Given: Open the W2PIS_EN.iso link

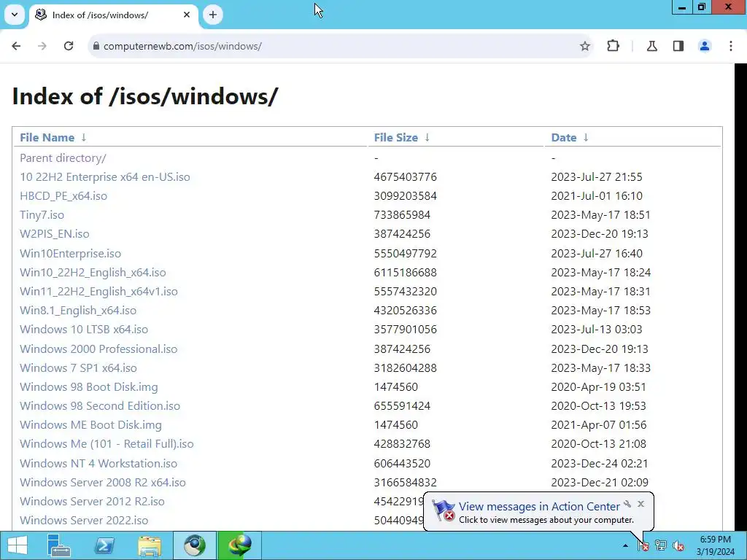Looking at the screenshot, I should point(54,234).
